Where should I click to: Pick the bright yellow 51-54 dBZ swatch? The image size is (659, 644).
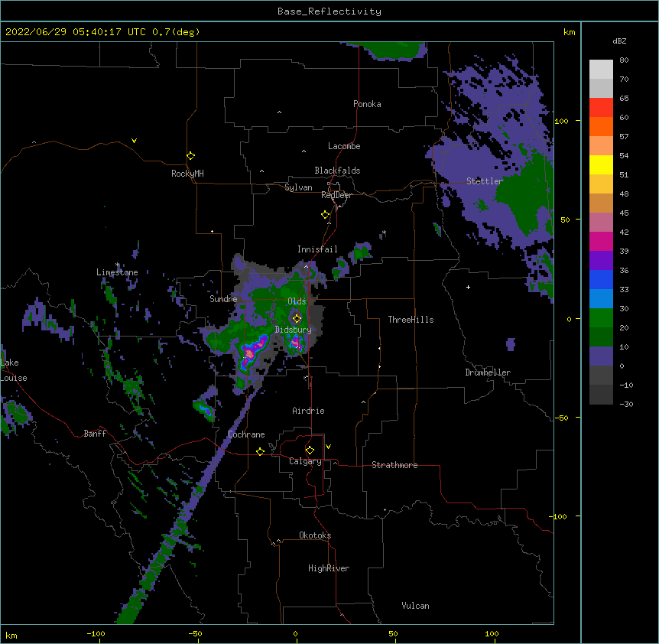tap(601, 165)
